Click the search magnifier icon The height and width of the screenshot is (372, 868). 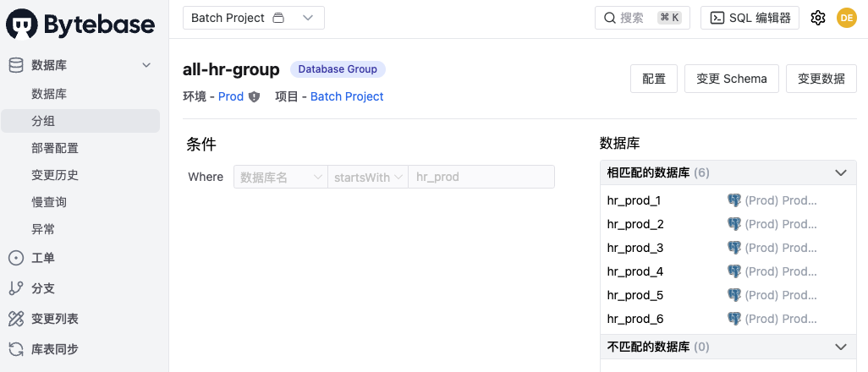pyautogui.click(x=609, y=18)
